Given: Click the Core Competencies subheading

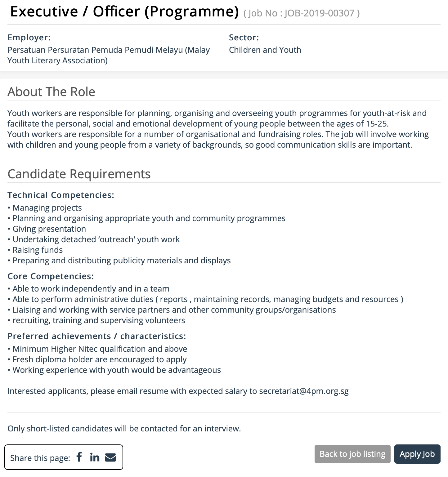Looking at the screenshot, I should click(51, 276).
